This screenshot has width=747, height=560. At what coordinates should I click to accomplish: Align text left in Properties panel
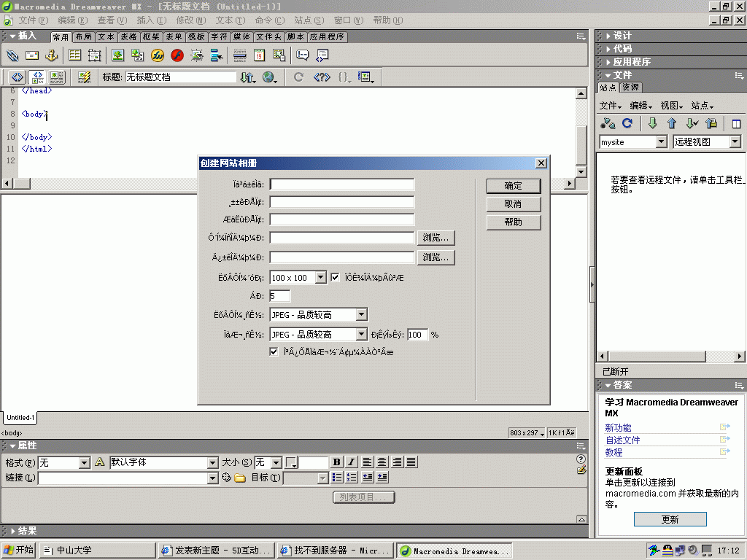click(367, 462)
